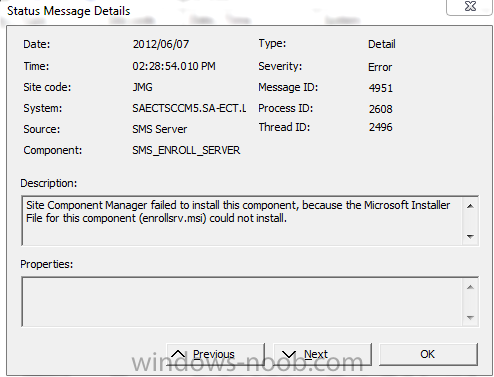Click the Previous button
Screen dimensions: 494x377
215,354
